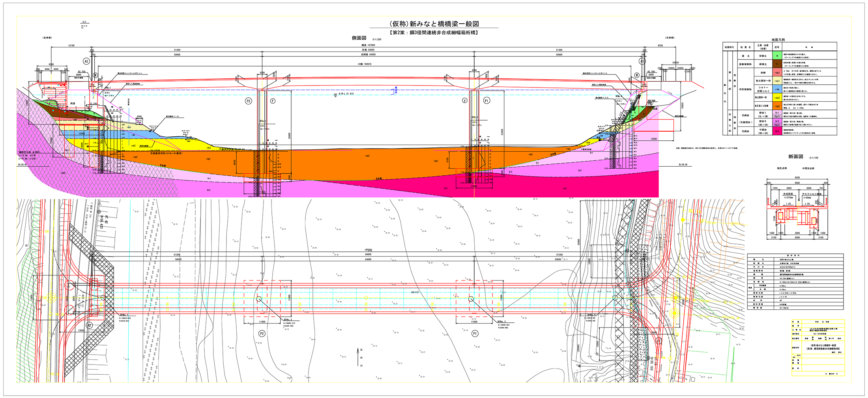Click the circled A2 marker in the side view
868x398 pixels.
pos(86,61)
